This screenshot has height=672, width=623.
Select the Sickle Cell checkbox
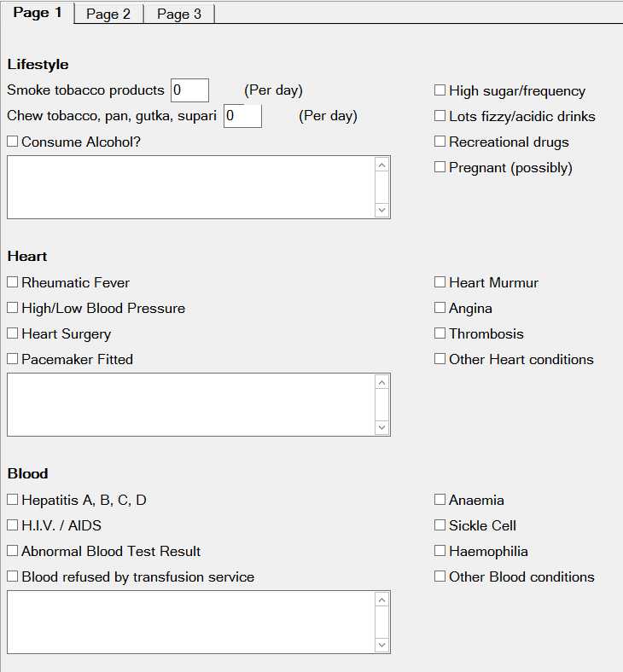point(440,525)
